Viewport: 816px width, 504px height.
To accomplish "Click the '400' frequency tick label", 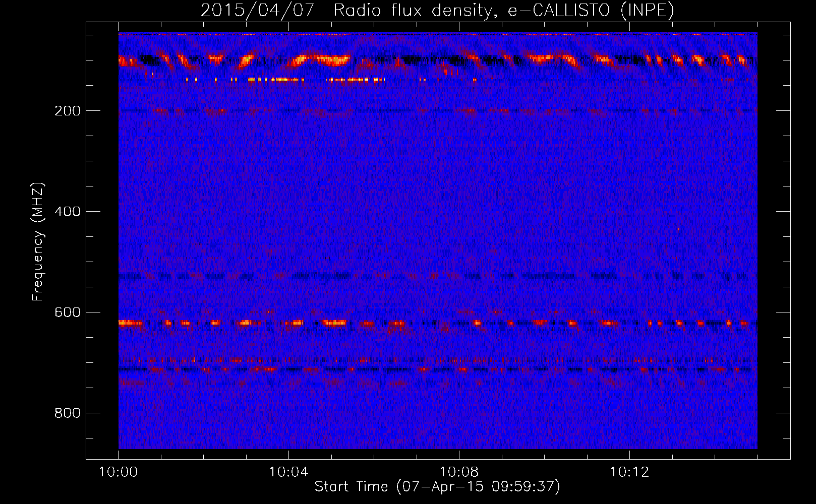I will point(68,212).
